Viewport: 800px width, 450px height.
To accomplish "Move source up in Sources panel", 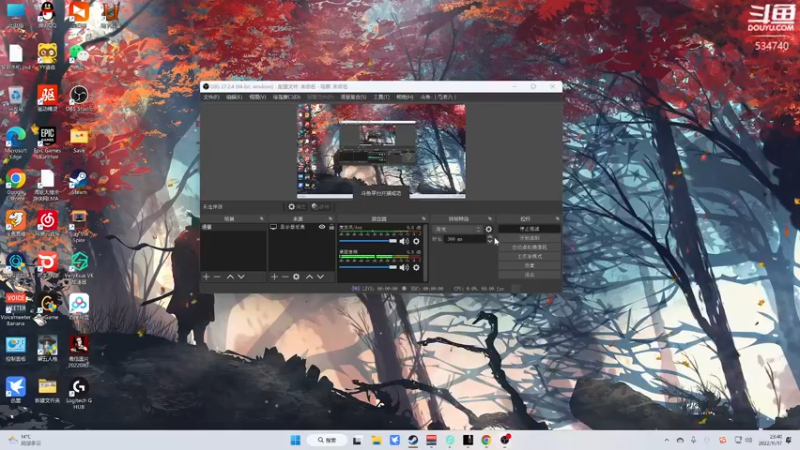I will (x=309, y=277).
